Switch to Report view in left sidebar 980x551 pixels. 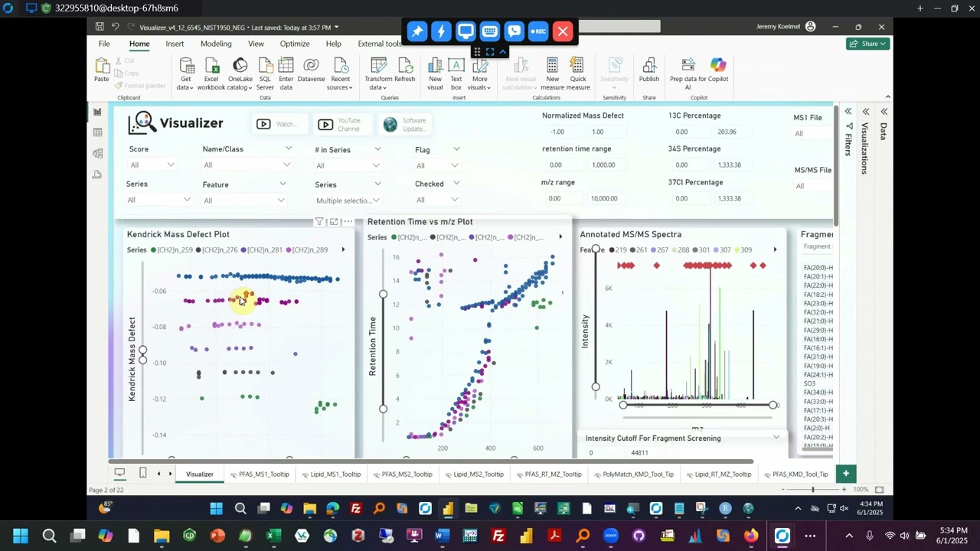pyautogui.click(x=97, y=112)
